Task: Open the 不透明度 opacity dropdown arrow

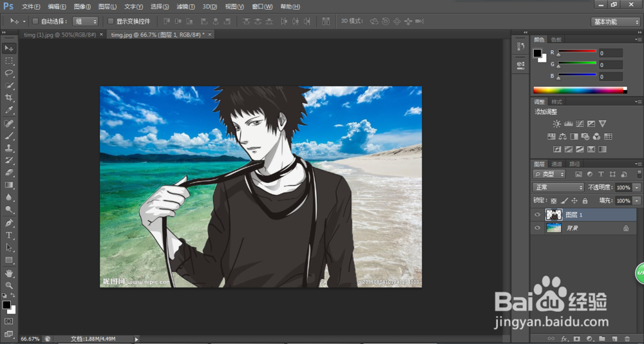Action: [637, 187]
